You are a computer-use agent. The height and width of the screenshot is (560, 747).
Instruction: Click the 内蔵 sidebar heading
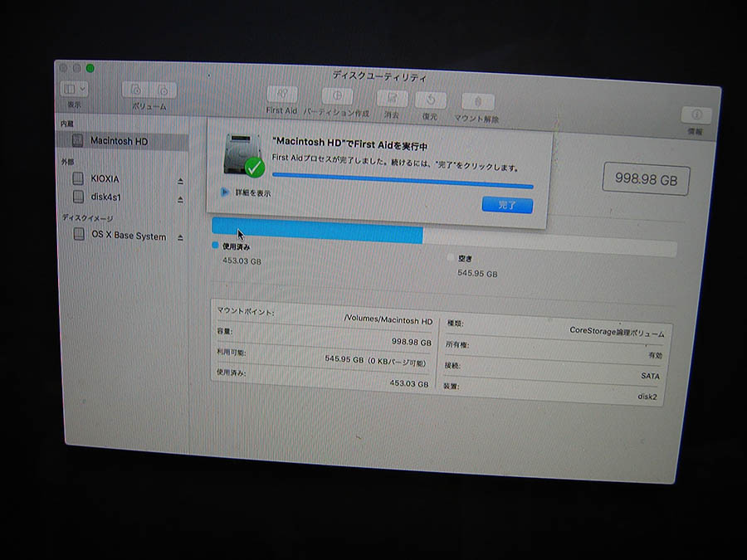[67, 124]
